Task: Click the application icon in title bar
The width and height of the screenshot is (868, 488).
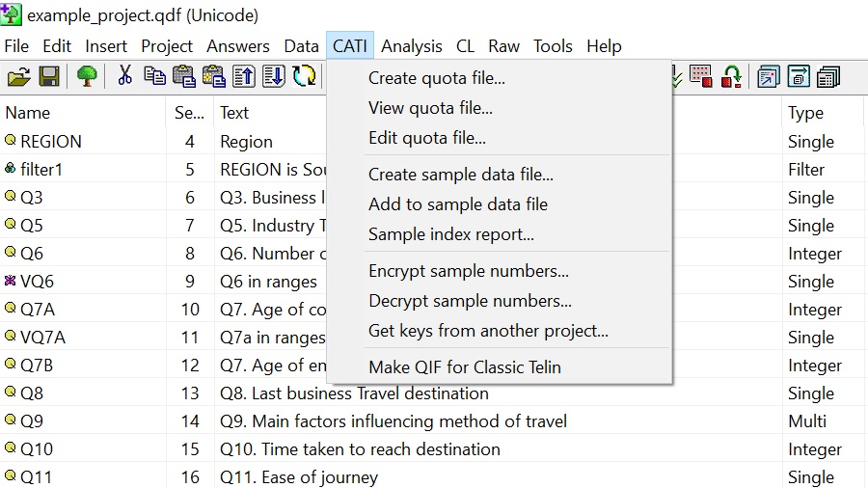Action: [11, 14]
